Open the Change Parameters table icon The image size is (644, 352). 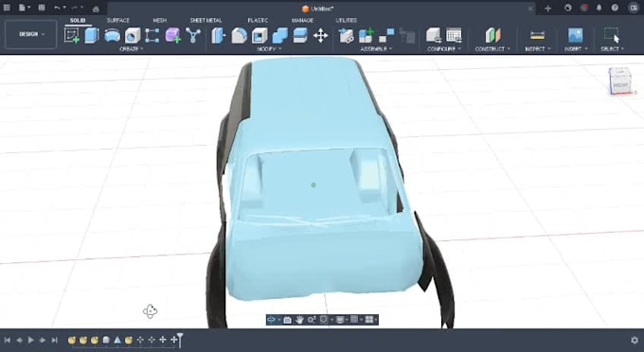point(454,35)
